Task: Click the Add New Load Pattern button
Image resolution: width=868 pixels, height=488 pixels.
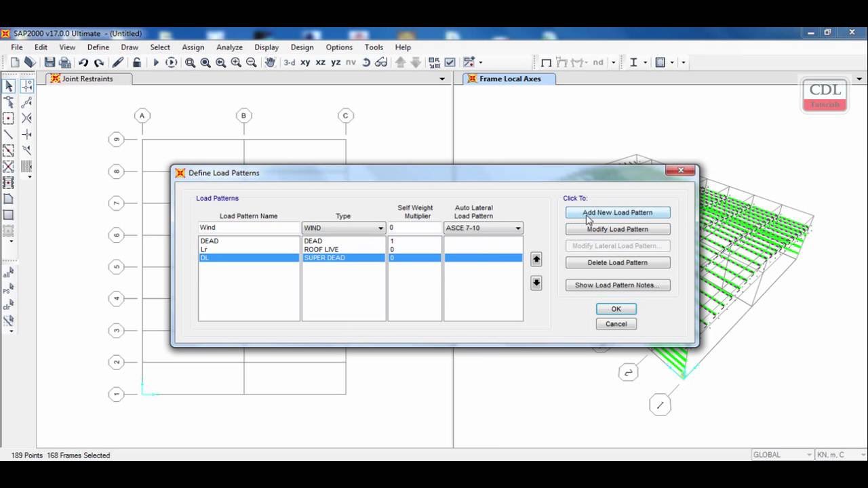Action: [618, 212]
